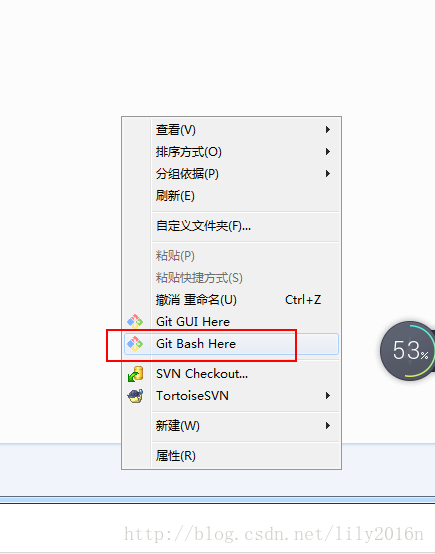The image size is (435, 554).
Task: Select 自定义文件夹(F)... entry
Action: point(231,226)
